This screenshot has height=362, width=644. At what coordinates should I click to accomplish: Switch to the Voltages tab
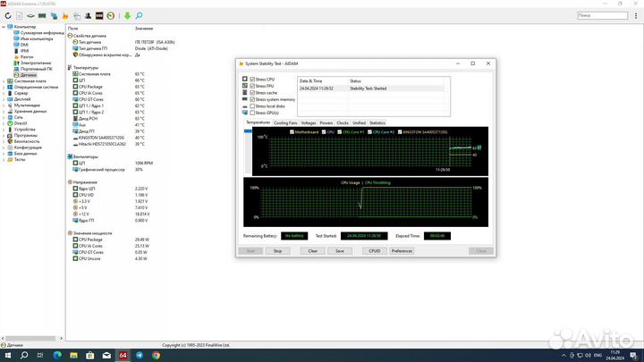click(x=308, y=122)
